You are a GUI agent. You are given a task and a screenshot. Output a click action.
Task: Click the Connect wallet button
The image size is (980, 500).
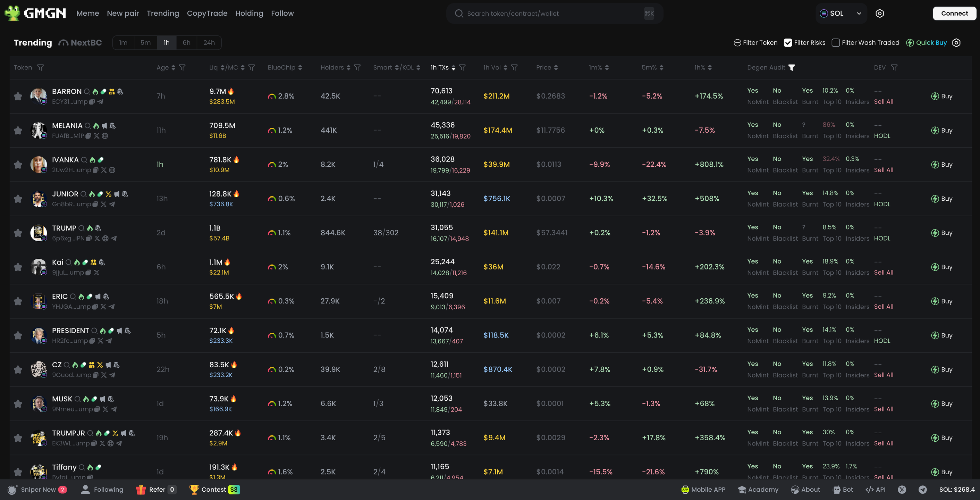954,13
